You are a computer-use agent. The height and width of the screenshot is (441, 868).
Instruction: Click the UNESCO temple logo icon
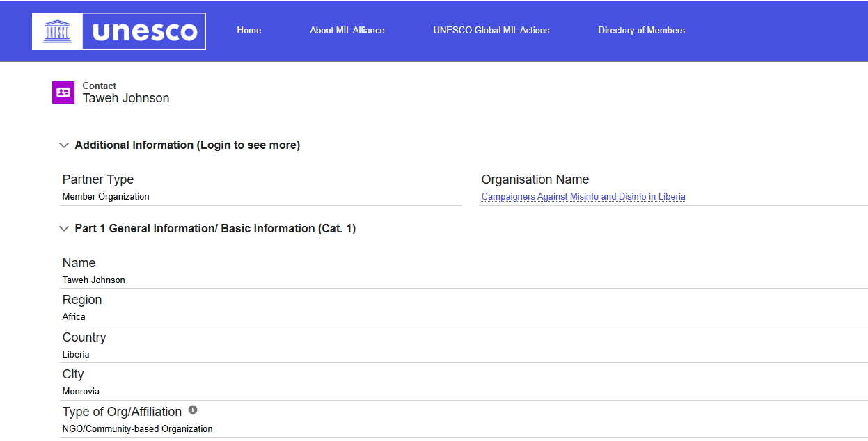coord(57,31)
